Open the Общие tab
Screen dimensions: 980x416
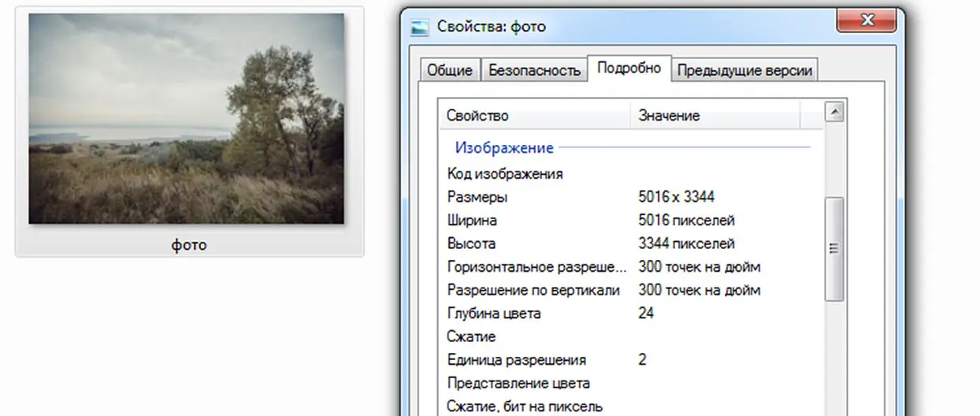[449, 70]
